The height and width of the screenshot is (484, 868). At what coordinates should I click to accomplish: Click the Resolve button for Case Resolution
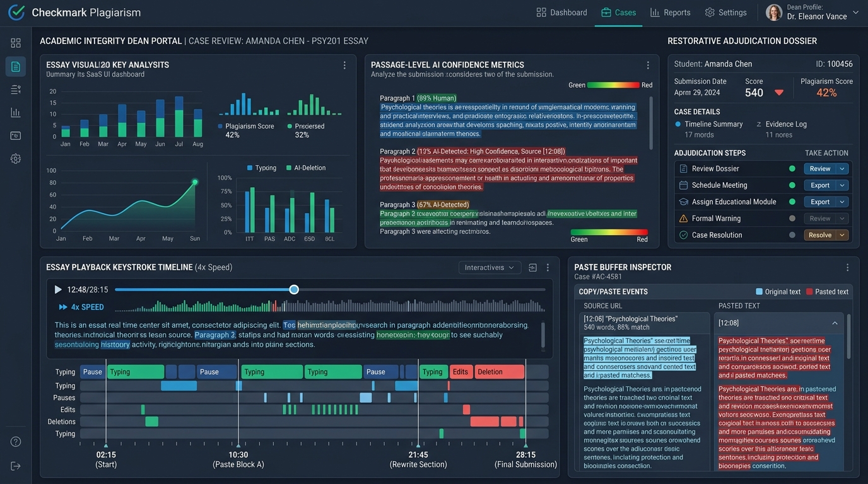tap(820, 235)
